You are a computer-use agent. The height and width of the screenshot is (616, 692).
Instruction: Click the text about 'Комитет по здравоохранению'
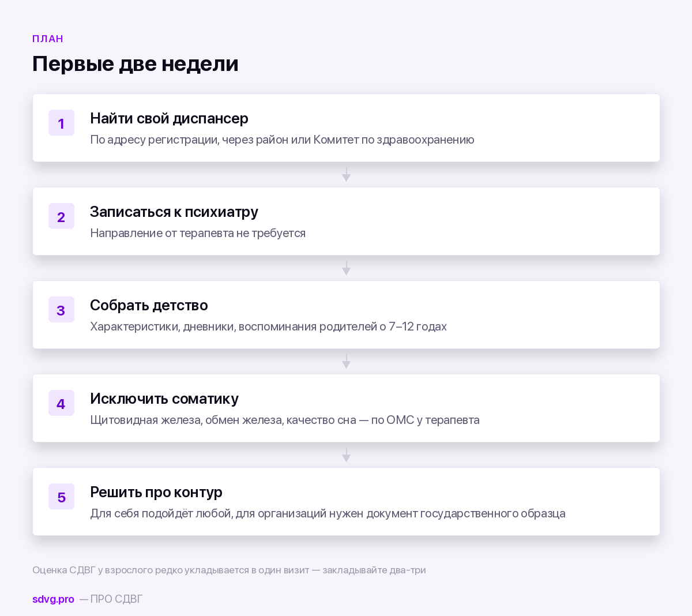(282, 140)
